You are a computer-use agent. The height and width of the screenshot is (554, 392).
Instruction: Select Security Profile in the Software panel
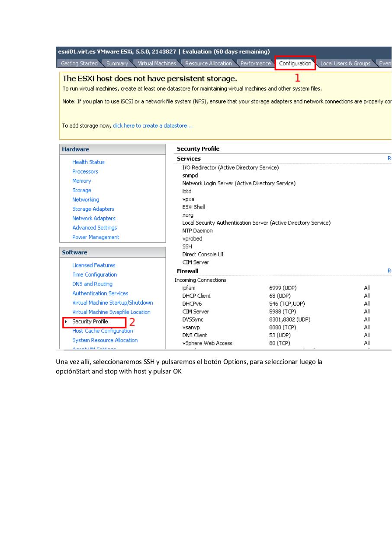[90, 322]
